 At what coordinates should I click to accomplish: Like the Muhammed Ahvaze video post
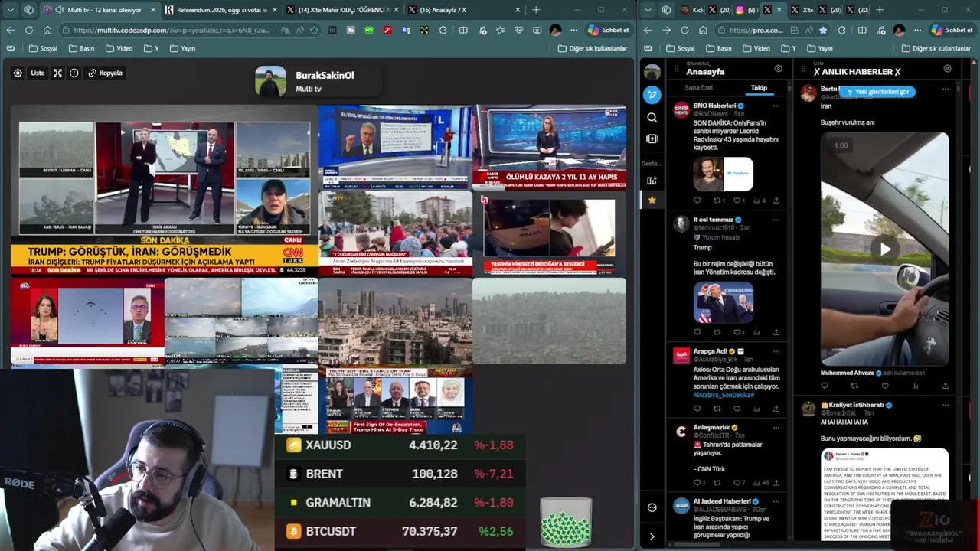885,386
